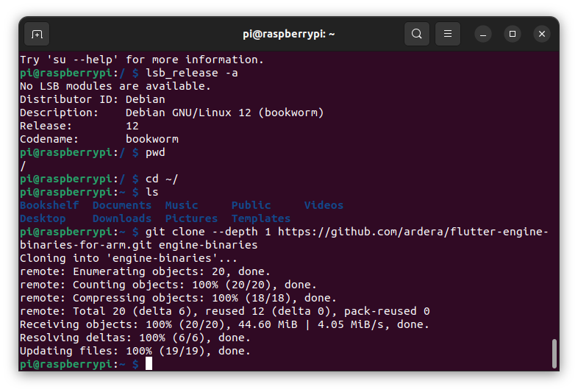Image resolution: width=578 pixels, height=392 pixels.
Task: Click the line 'No LSB modules are available.'
Action: click(115, 86)
